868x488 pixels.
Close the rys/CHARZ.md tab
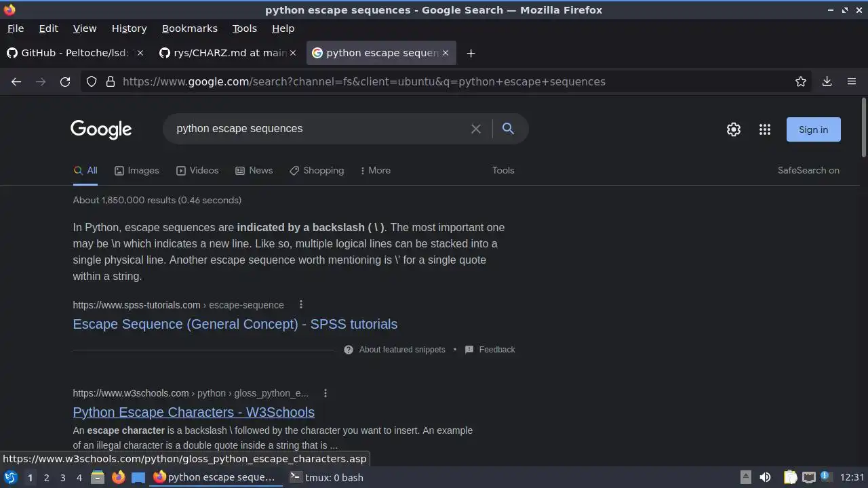tap(293, 53)
